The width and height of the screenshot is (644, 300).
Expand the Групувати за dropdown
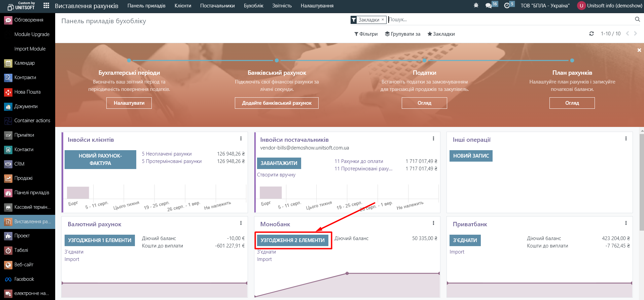coord(402,34)
